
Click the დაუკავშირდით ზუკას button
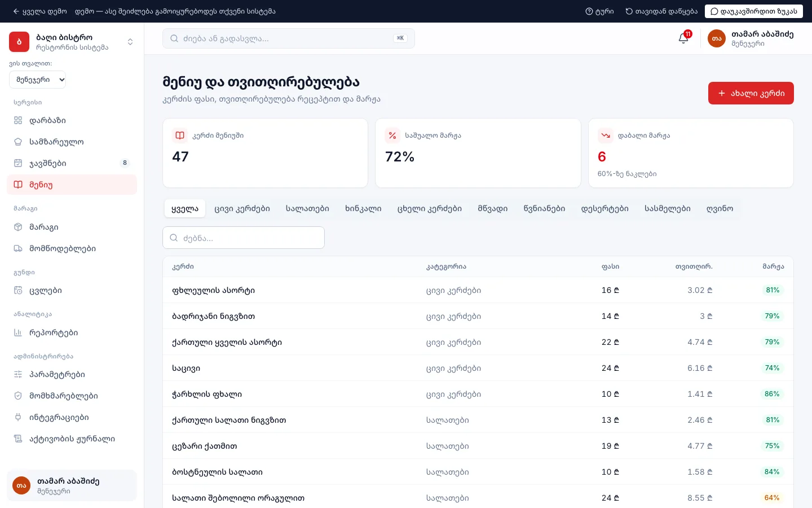coord(753,11)
